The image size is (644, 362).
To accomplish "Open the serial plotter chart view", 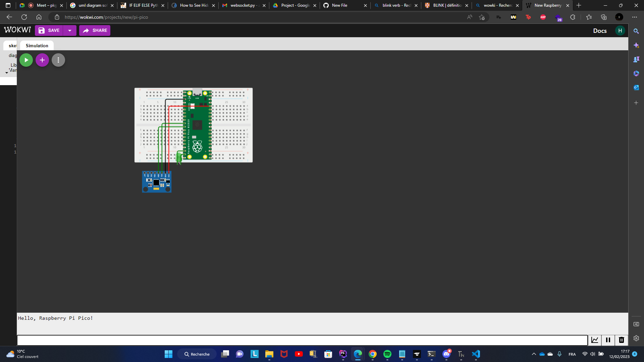I will click(x=595, y=340).
